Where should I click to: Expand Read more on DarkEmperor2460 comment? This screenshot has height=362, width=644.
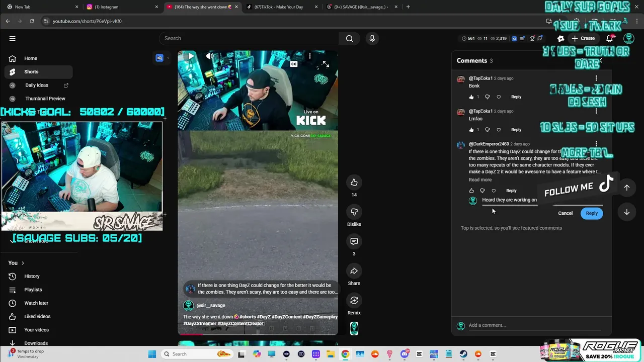(x=480, y=179)
